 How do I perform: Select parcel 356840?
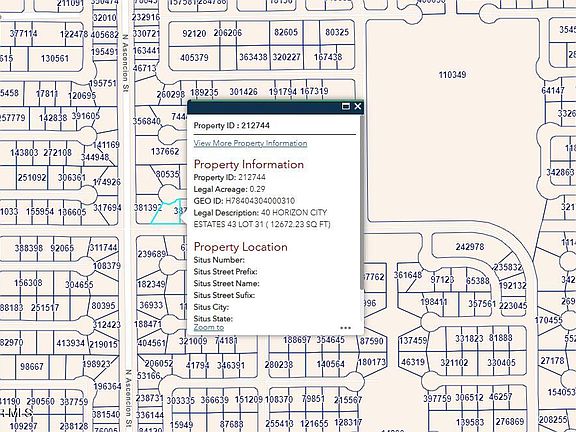[146, 121]
